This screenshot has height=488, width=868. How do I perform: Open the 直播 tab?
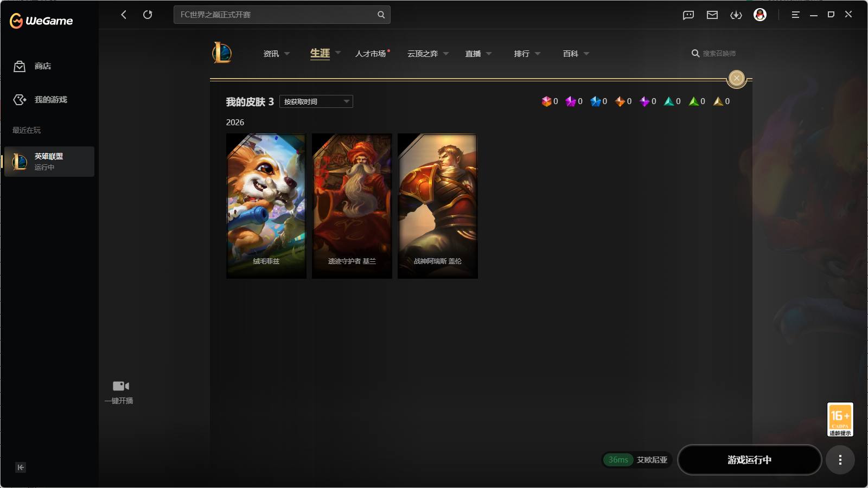coord(473,54)
